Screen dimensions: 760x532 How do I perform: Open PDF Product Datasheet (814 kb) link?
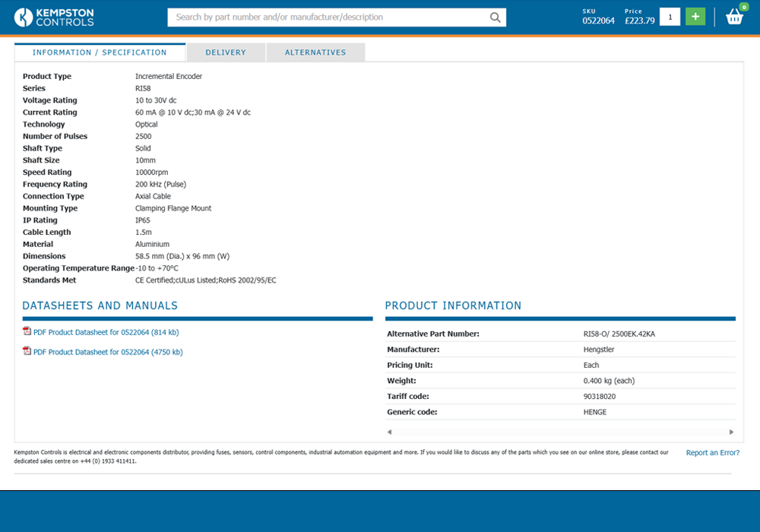tap(106, 332)
